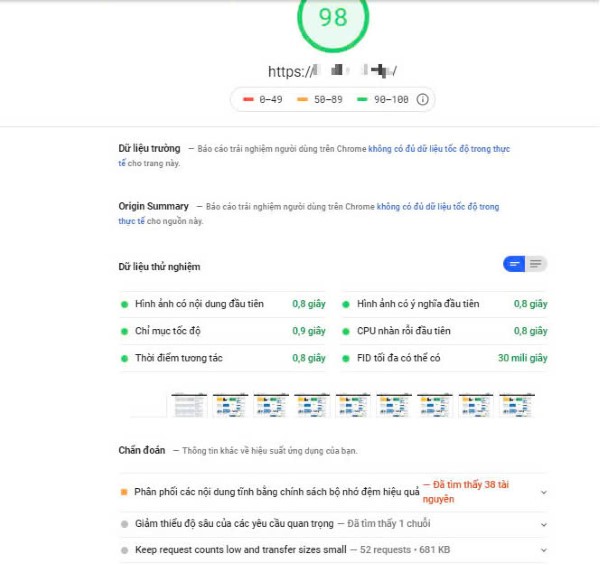Expand 'Keep request counts low' audit chevron
The width and height of the screenshot is (600, 565).
[x=543, y=550]
